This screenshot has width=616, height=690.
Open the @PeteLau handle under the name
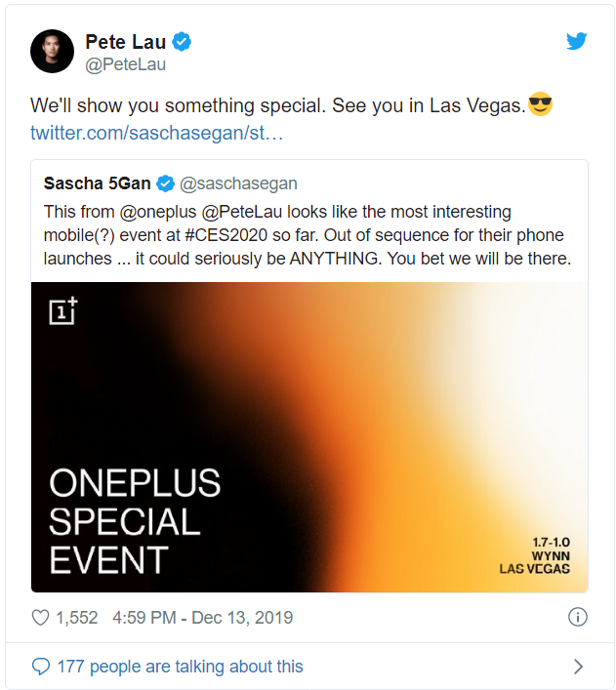[126, 64]
